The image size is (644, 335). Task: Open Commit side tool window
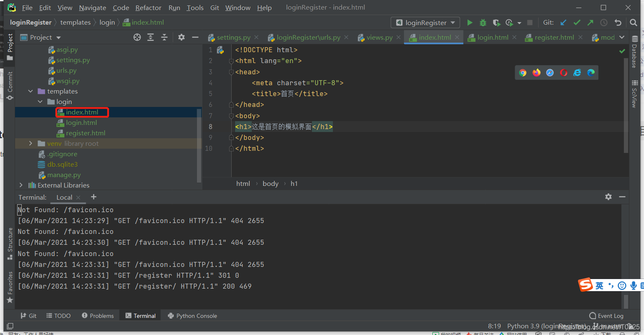point(10,86)
